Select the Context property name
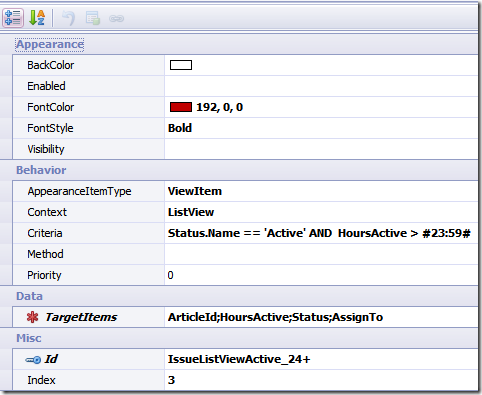This screenshot has width=482, height=395. pyautogui.click(x=47, y=212)
